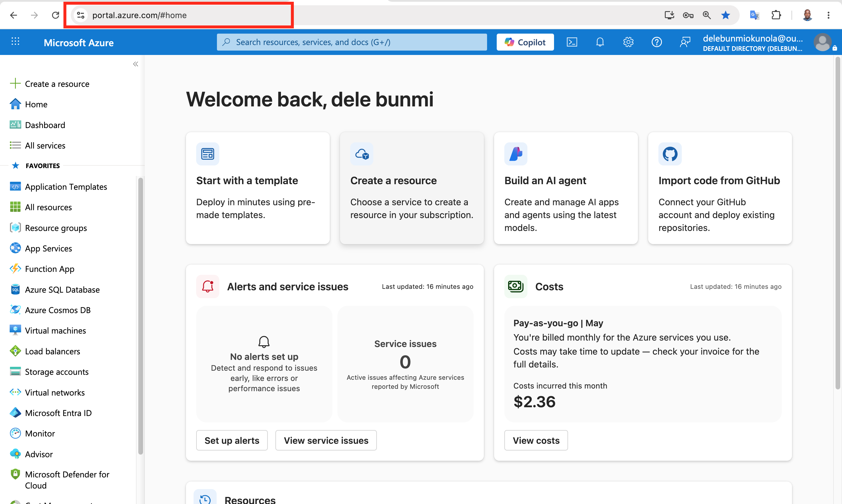Screen dimensions: 842x504
Task: Open the browser extensions puzzle icon
Action: [776, 15]
